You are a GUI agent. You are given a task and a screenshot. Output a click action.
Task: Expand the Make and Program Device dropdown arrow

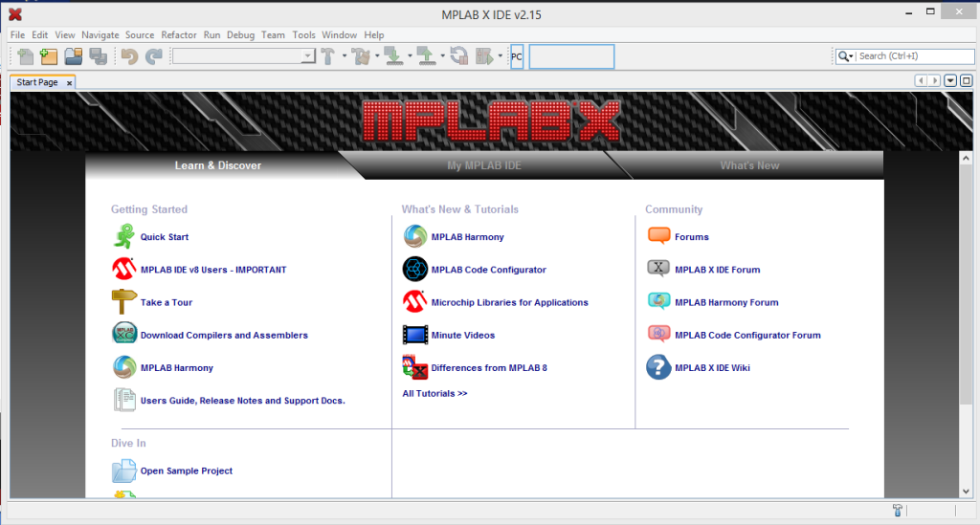(x=410, y=56)
